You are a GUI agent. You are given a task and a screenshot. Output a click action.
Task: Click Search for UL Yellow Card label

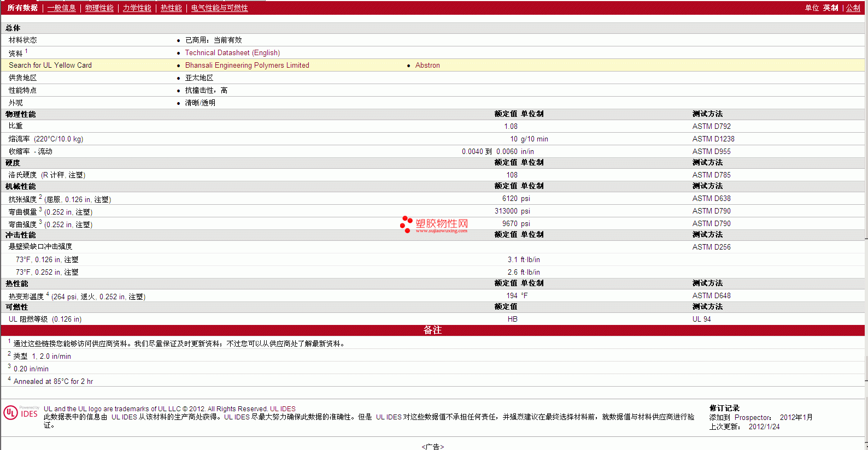click(50, 66)
